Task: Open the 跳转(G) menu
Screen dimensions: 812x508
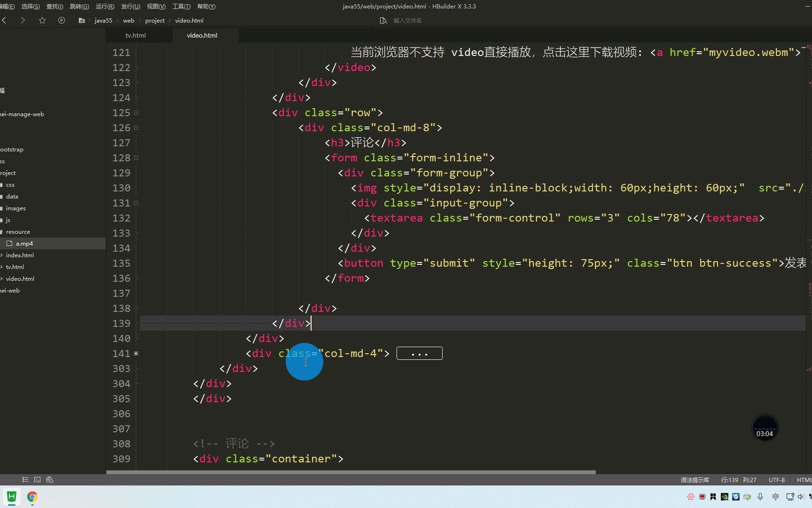Action: [x=79, y=6]
